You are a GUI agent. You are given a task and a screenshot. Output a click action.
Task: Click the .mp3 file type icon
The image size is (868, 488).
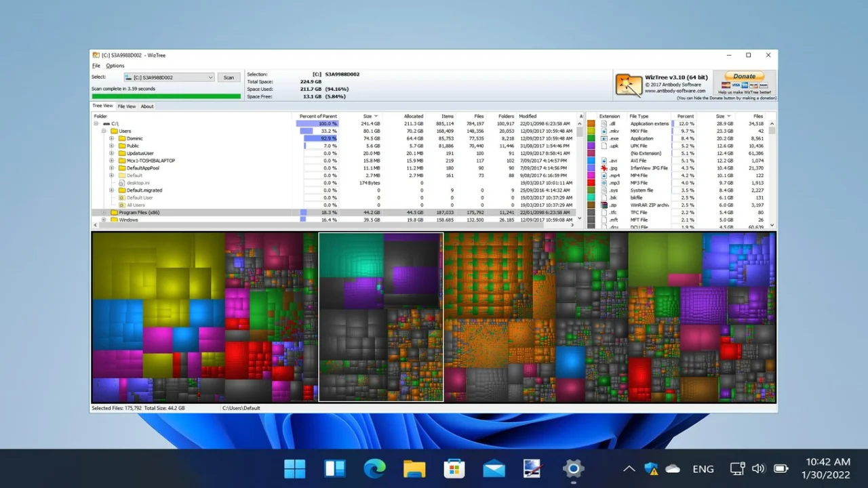click(x=604, y=183)
